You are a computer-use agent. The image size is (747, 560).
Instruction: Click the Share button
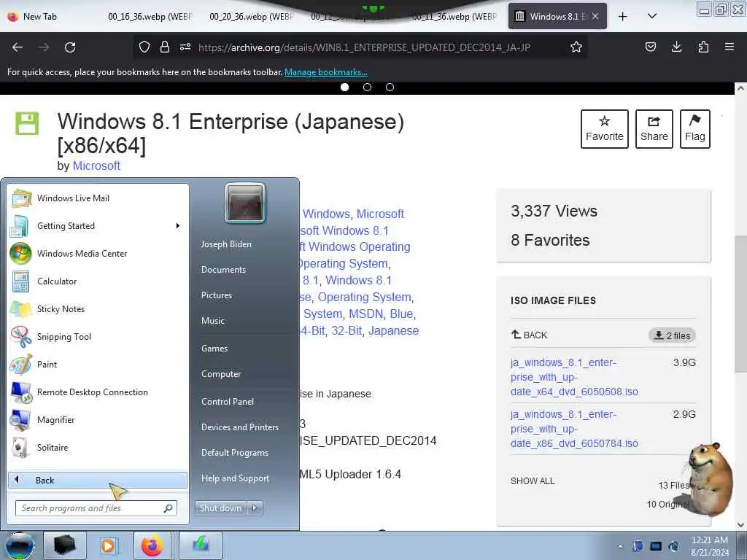(x=654, y=129)
